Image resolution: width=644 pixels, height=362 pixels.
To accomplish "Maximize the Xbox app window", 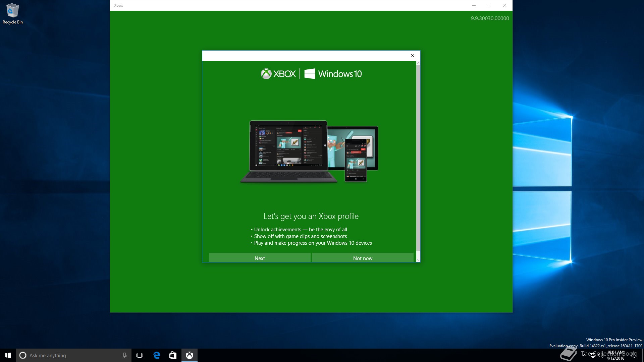I will [x=489, y=5].
